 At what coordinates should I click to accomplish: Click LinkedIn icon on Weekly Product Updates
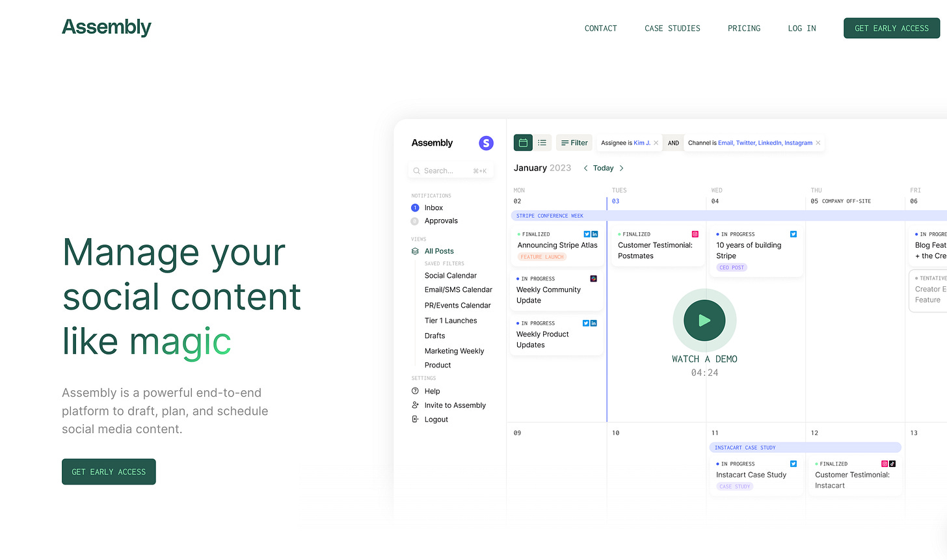click(594, 323)
